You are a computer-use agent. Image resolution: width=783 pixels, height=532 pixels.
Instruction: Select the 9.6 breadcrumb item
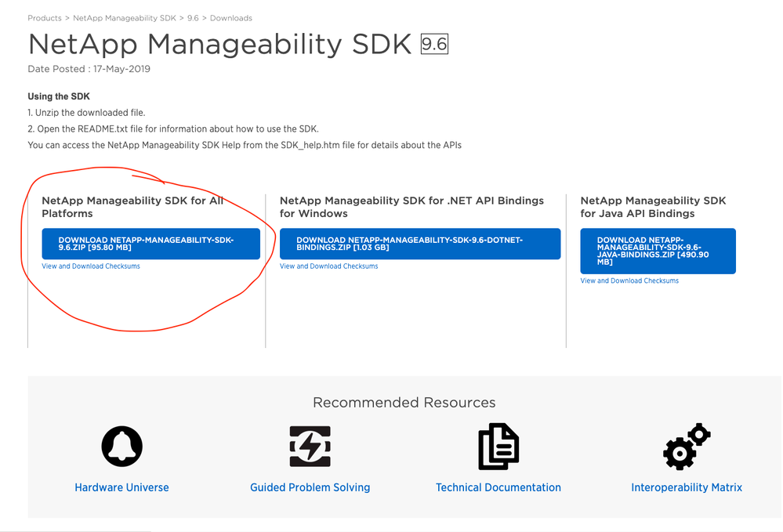[x=193, y=18]
